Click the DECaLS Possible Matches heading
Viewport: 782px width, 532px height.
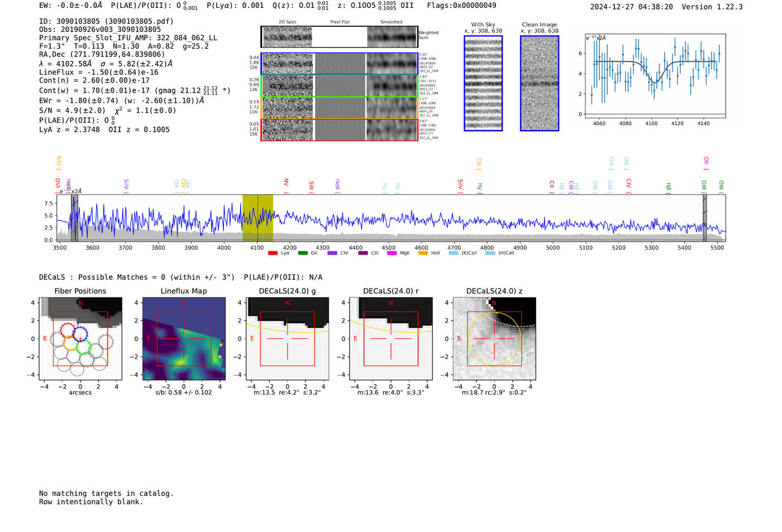(x=180, y=277)
